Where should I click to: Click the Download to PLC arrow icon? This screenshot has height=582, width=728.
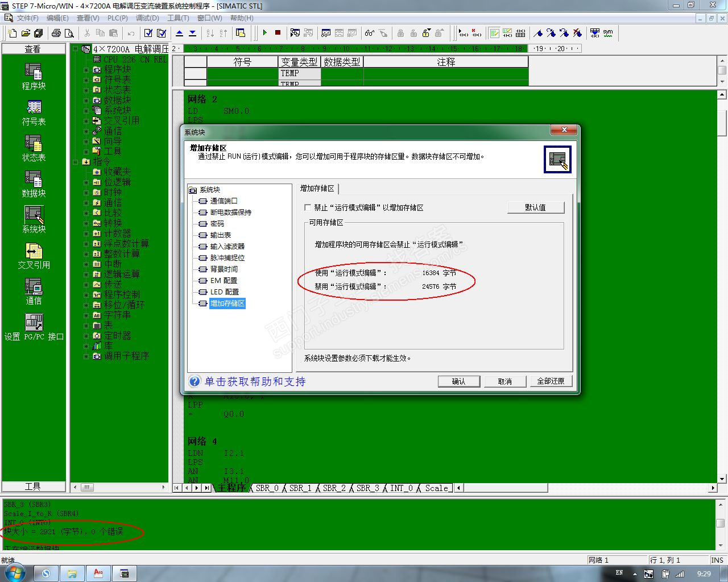click(x=192, y=33)
